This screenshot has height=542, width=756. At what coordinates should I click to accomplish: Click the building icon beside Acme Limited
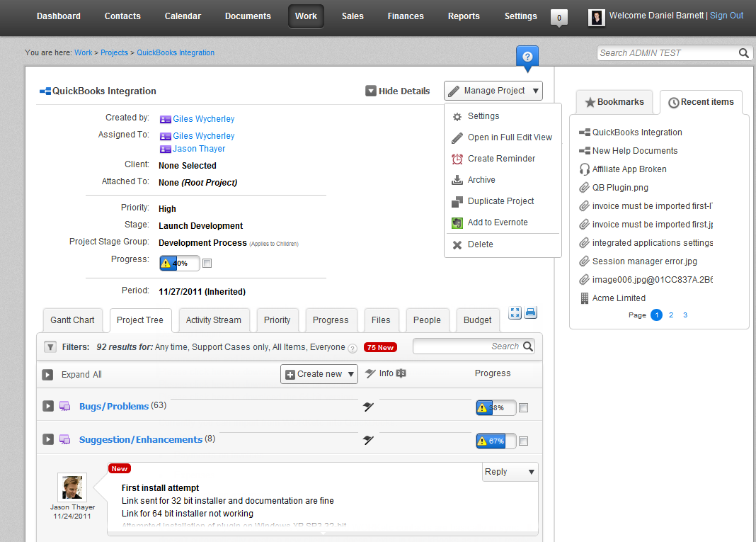[585, 298]
